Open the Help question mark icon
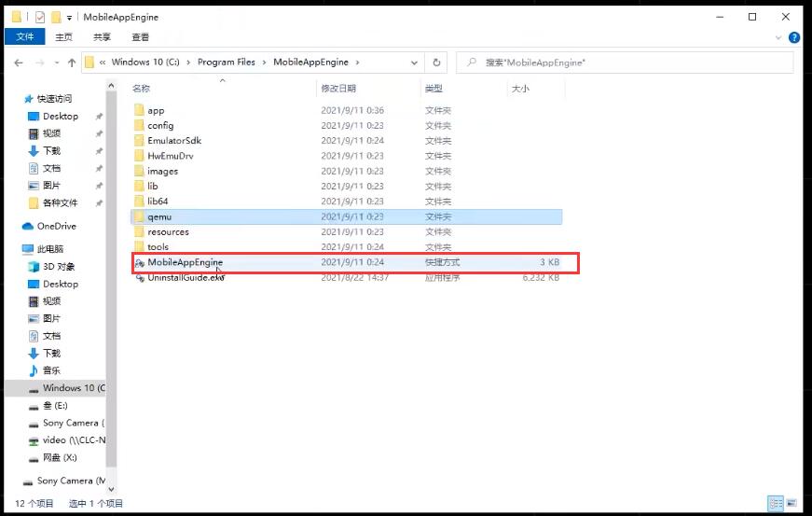This screenshot has height=516, width=812. pos(794,37)
